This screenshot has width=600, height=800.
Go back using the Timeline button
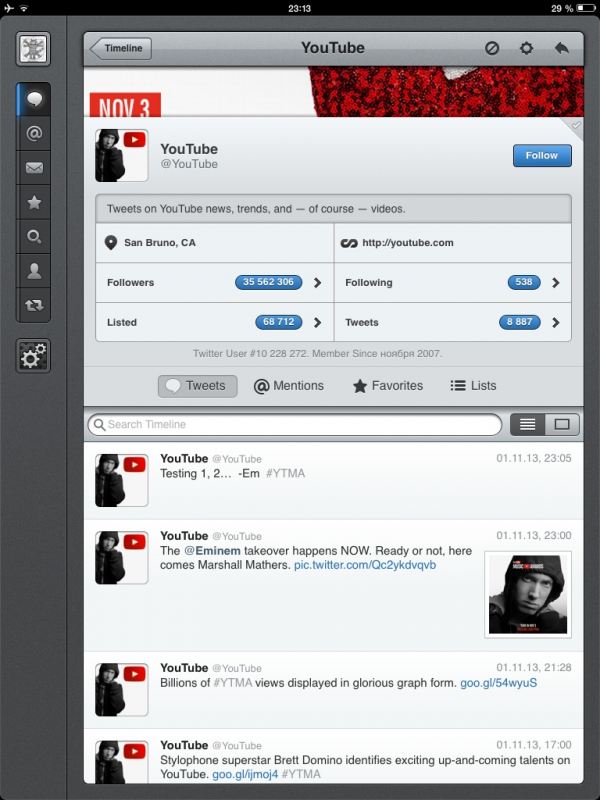coord(121,48)
